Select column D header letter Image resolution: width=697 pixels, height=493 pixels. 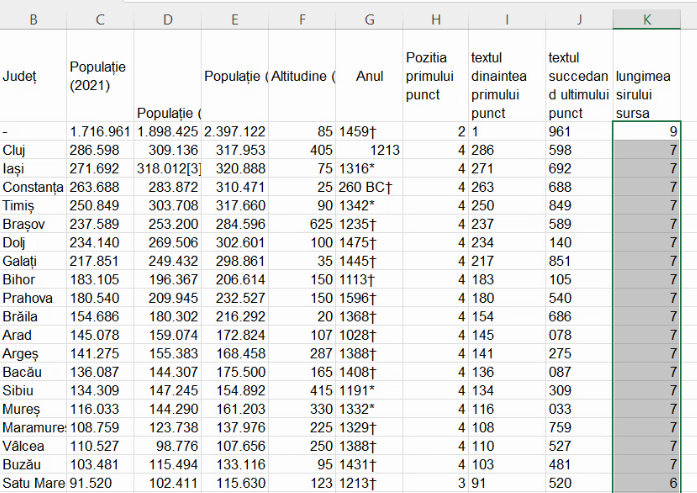[x=167, y=19]
